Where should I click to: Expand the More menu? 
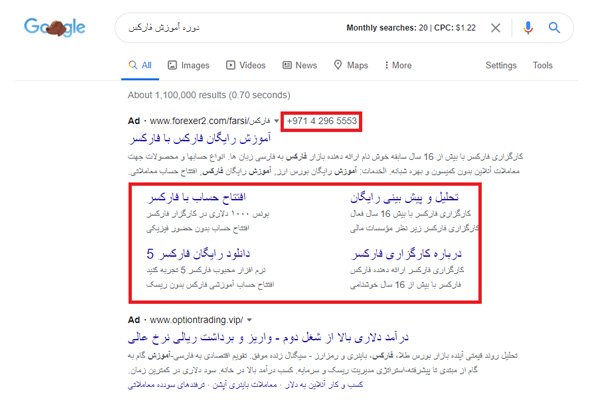click(x=398, y=65)
